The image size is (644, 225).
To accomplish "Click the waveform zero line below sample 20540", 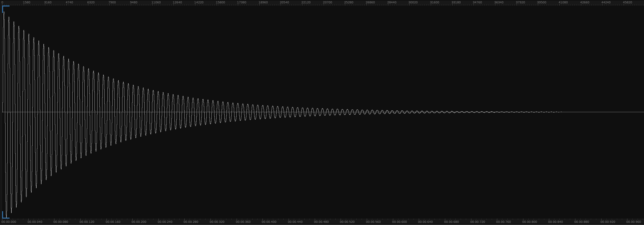I will point(284,112).
